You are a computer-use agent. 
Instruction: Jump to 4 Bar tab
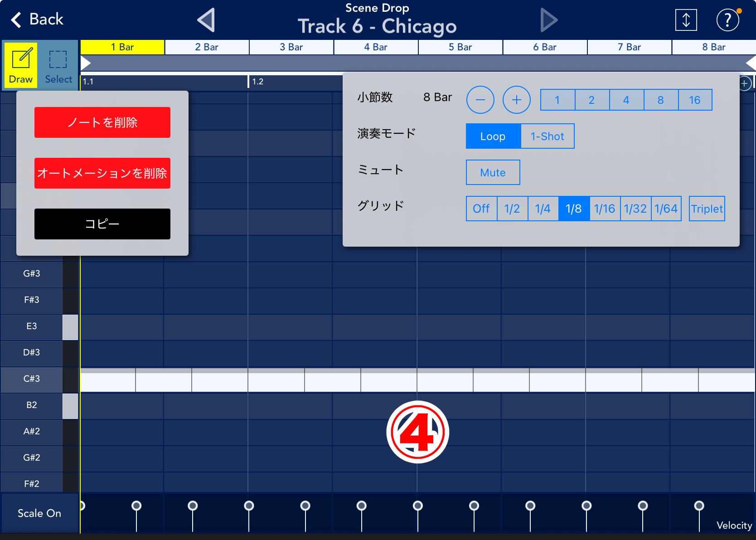point(376,47)
